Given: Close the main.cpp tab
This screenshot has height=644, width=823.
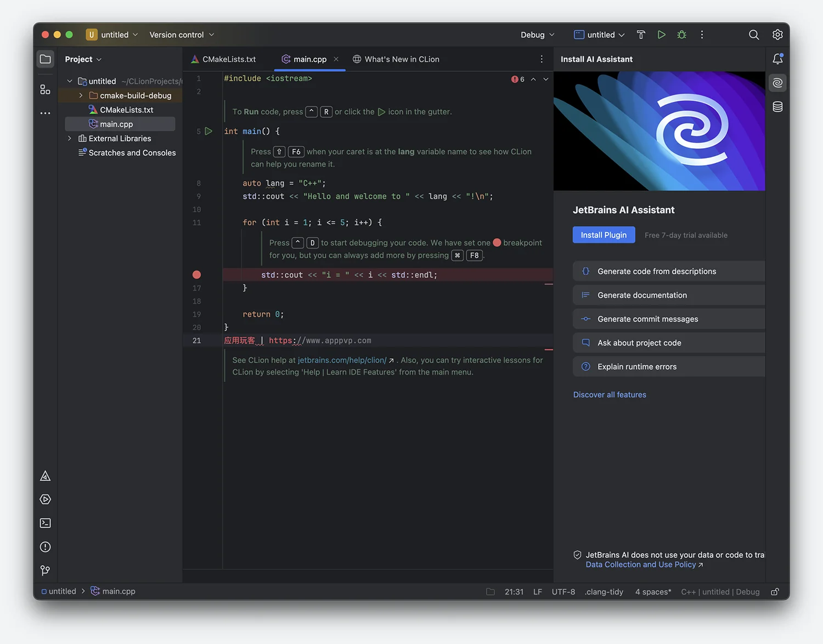Looking at the screenshot, I should 336,59.
